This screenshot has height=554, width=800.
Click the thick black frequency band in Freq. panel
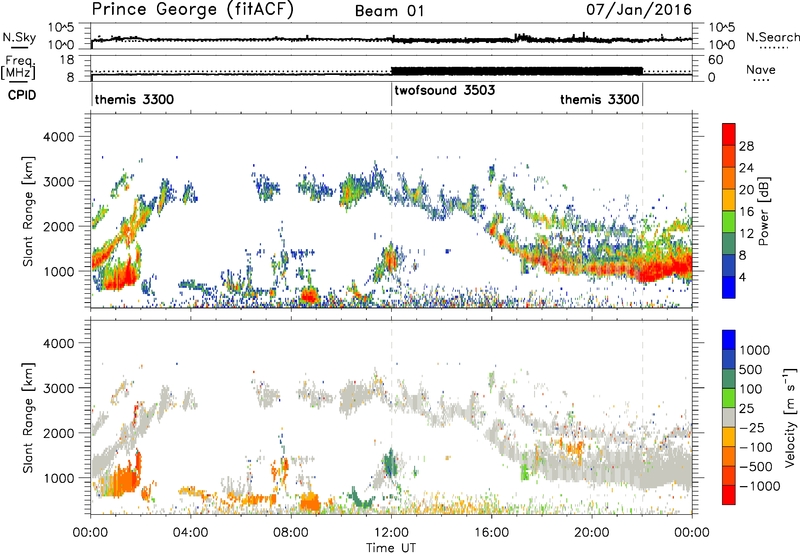(x=516, y=71)
